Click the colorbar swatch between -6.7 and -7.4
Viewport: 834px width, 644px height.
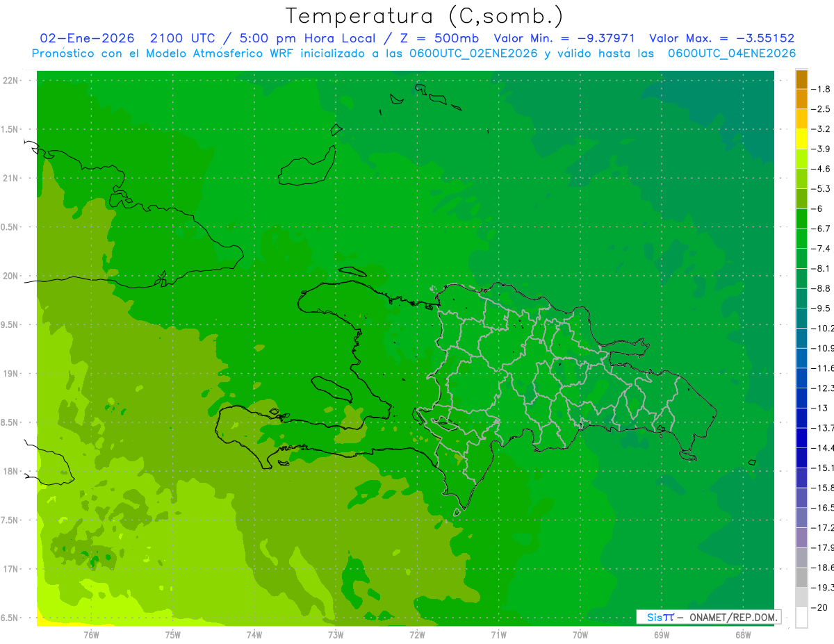point(801,238)
